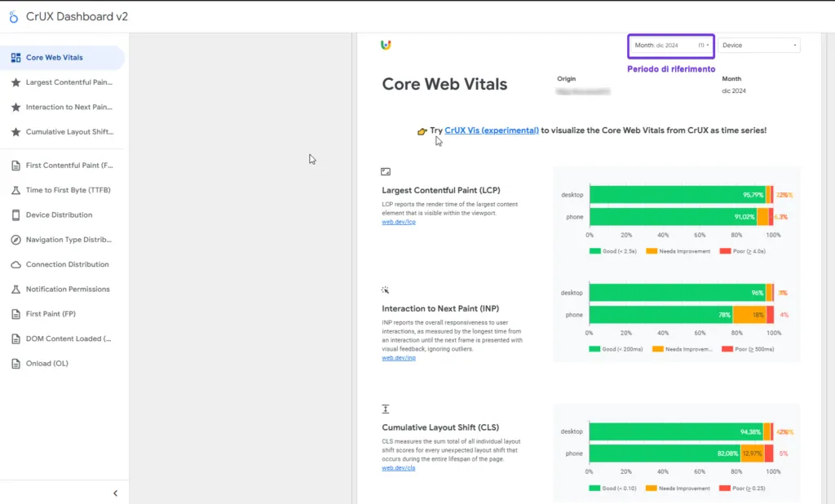Click the First Paint document icon
835x504 pixels.
(16, 314)
